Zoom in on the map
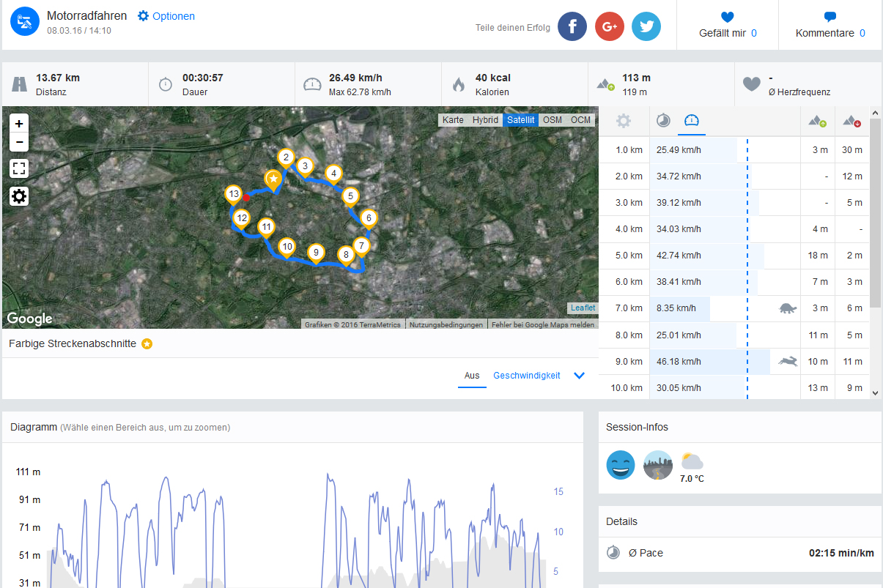 click(x=19, y=124)
